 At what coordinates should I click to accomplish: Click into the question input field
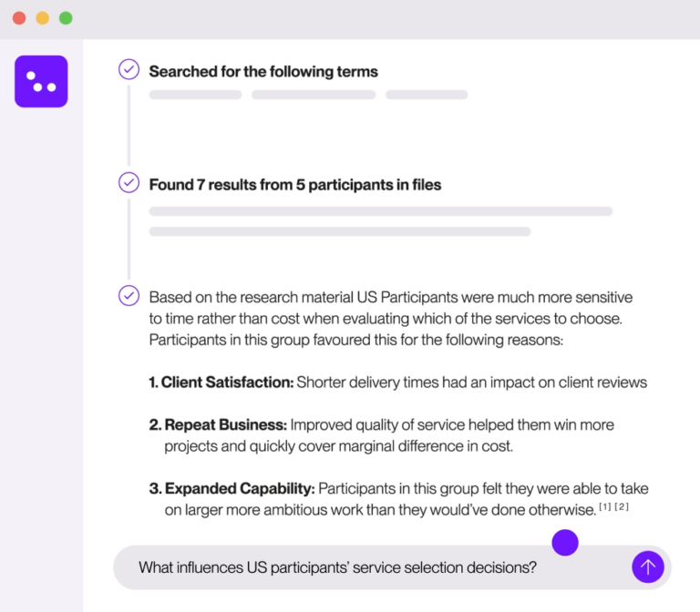click(365, 567)
